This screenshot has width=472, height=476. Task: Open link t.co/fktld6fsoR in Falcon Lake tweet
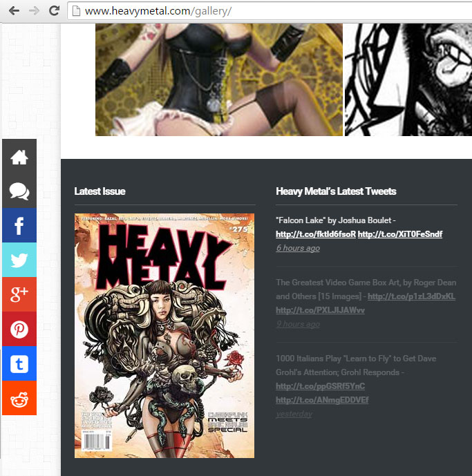[315, 234]
